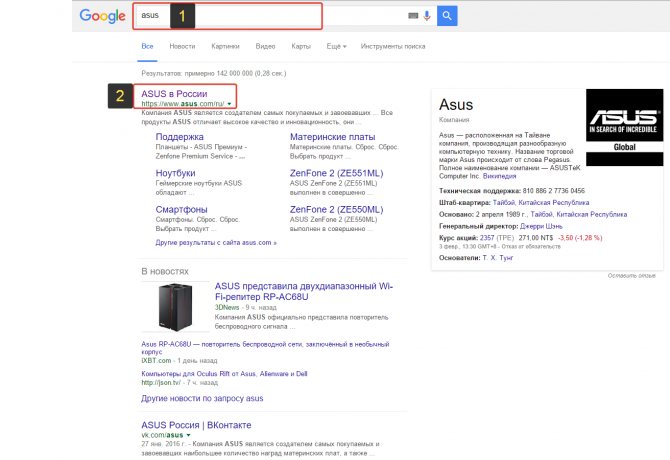Click the ASUS logo image in knowledge panel
The height and width of the screenshot is (460, 670).
pyautogui.click(x=624, y=127)
